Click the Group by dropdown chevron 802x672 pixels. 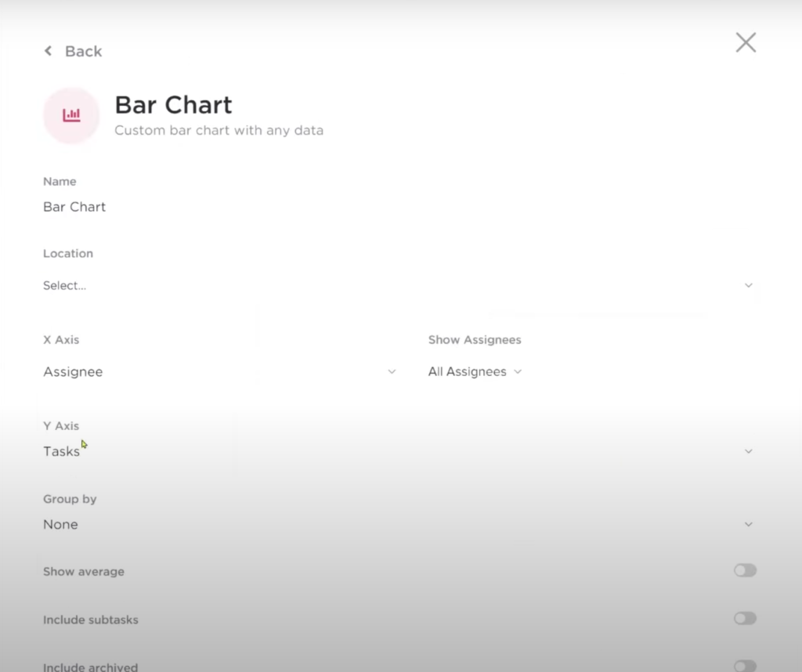point(748,524)
